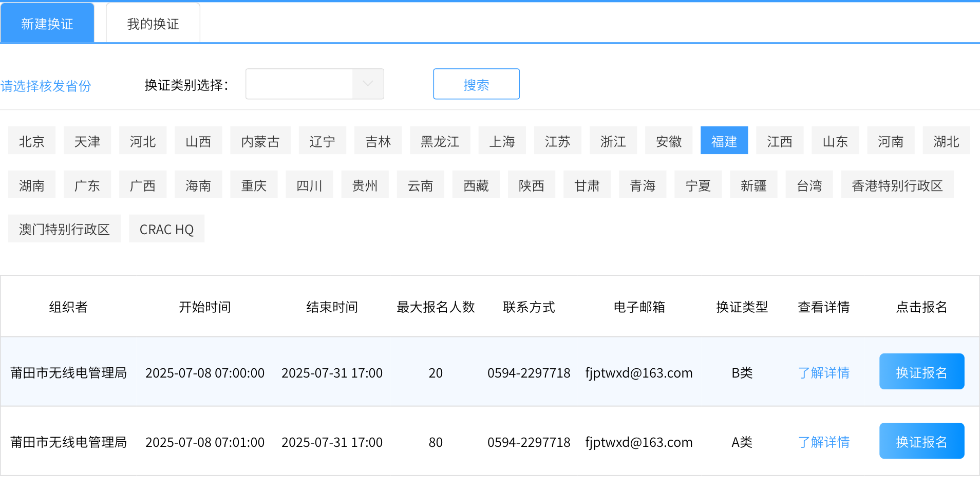Click start time 2025-07-08 07:01:00 cell
This screenshot has height=489, width=980.
205,442
